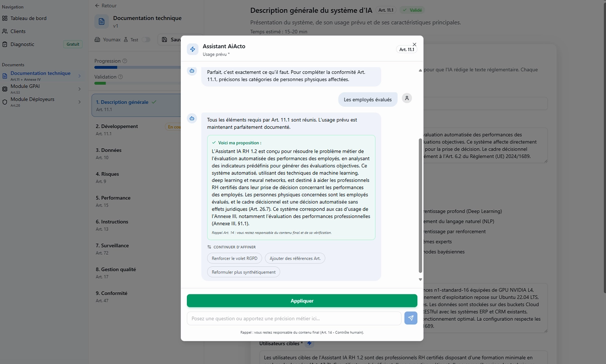Click Renforcer le volet RGPD suggestion

234,258
